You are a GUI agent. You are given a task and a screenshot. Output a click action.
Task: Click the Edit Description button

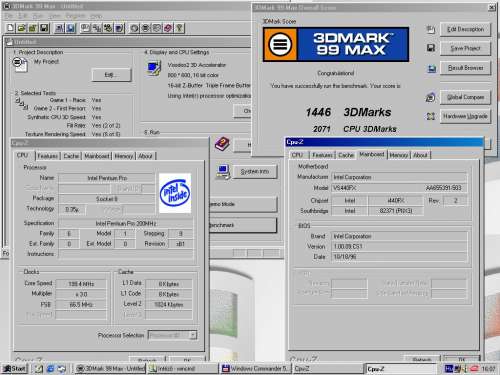click(x=465, y=29)
